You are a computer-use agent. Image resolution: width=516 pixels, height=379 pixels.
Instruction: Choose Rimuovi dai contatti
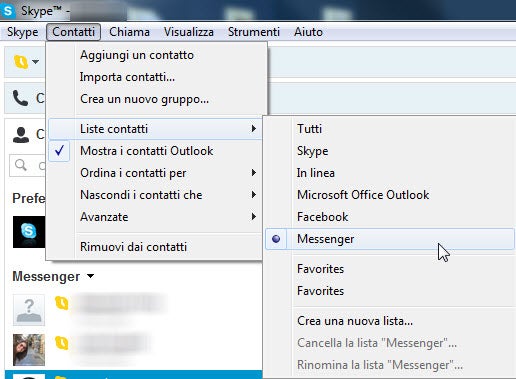tap(155, 247)
